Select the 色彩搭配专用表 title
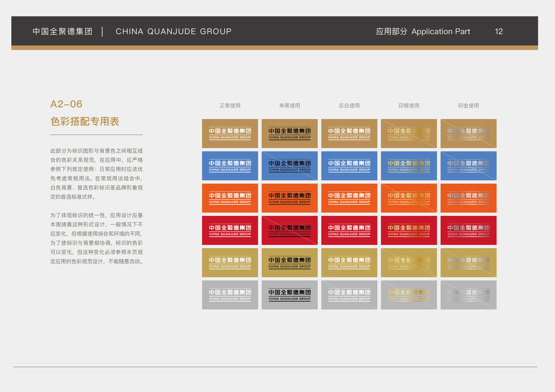 pos(85,121)
